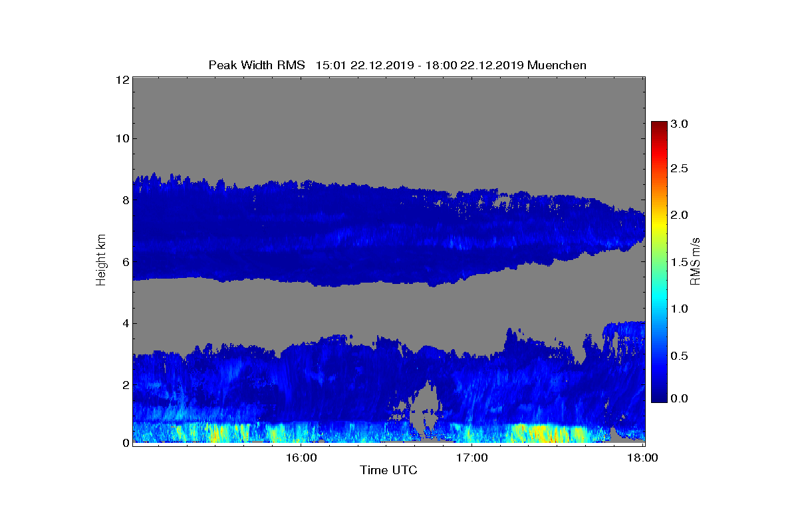This screenshot has width=798, height=532.
Task: Click the colorbar value 3.0
Action: click(x=679, y=124)
